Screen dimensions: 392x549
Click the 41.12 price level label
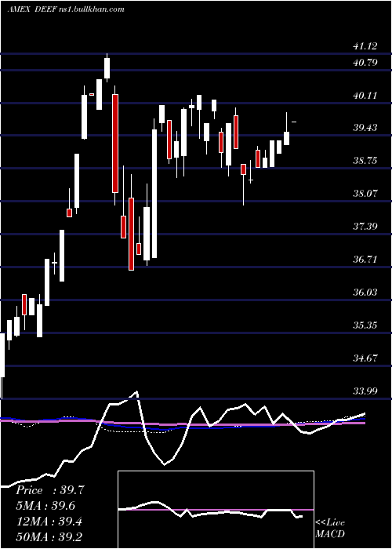pyautogui.click(x=365, y=45)
